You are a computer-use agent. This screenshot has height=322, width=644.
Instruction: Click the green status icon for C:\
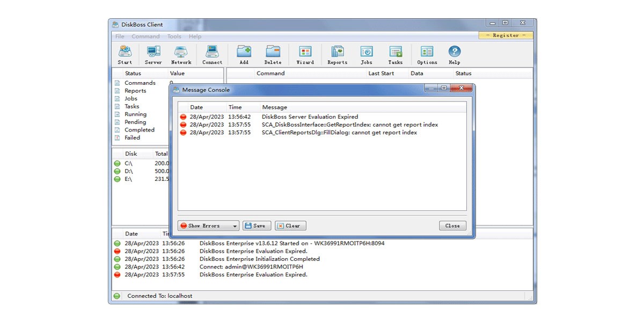[117, 164]
